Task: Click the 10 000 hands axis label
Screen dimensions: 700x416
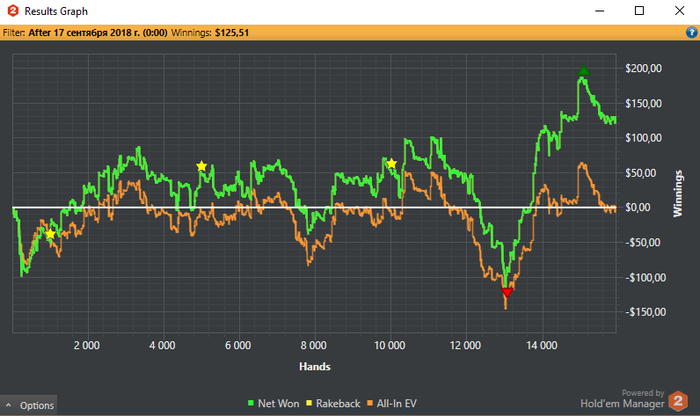Action: [389, 345]
